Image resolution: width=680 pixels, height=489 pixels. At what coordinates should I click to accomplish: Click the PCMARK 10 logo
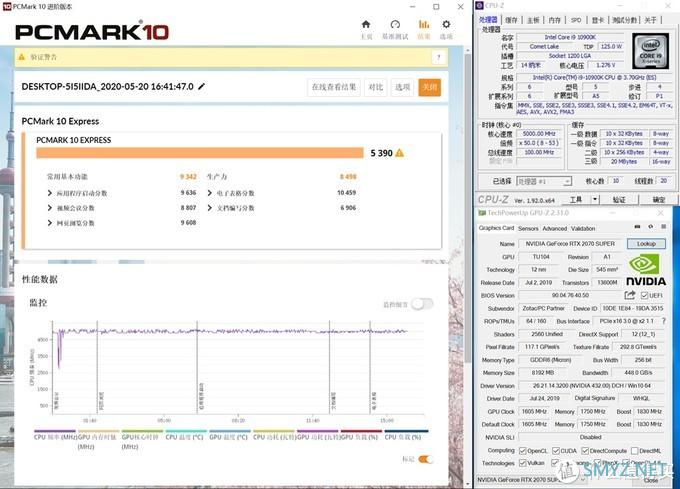click(x=92, y=32)
